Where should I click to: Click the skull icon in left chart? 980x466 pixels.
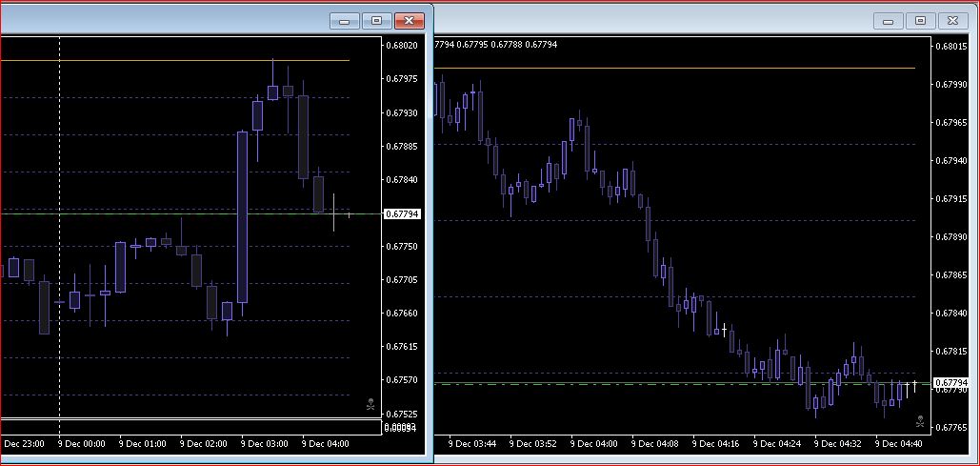click(371, 407)
